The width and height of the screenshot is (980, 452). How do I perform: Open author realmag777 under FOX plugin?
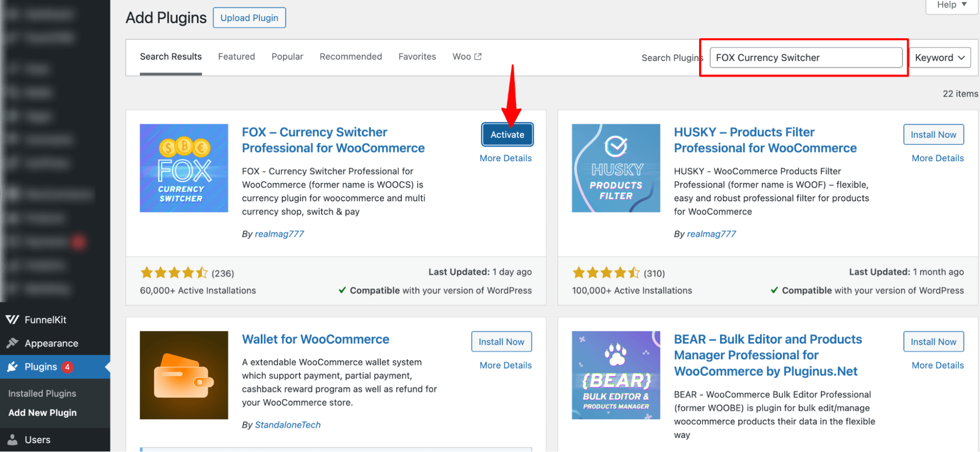[x=279, y=234]
